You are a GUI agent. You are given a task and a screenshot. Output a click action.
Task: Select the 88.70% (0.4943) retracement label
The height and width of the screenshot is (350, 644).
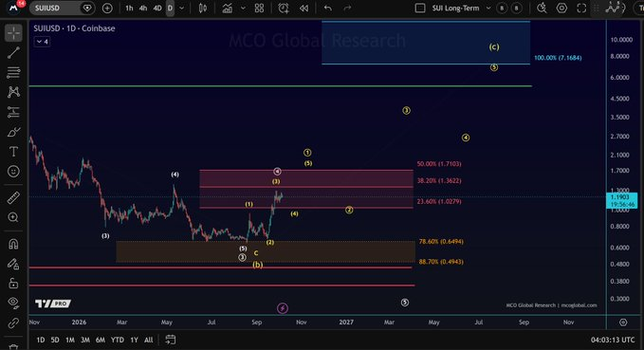coord(441,262)
